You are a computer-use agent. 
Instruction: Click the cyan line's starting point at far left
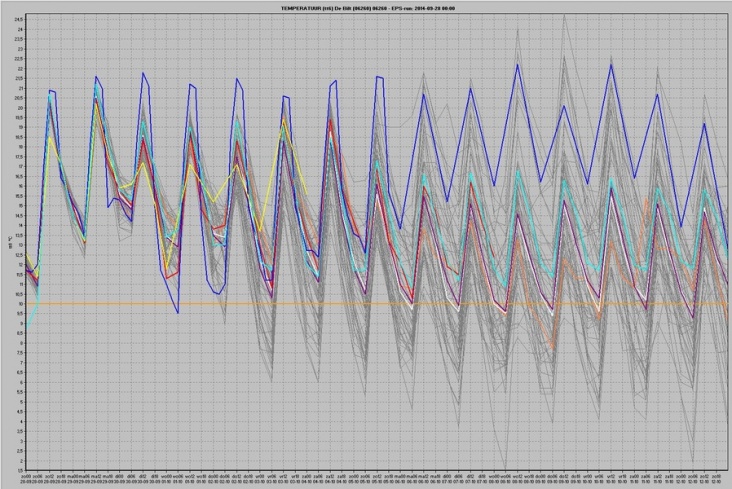click(x=27, y=327)
